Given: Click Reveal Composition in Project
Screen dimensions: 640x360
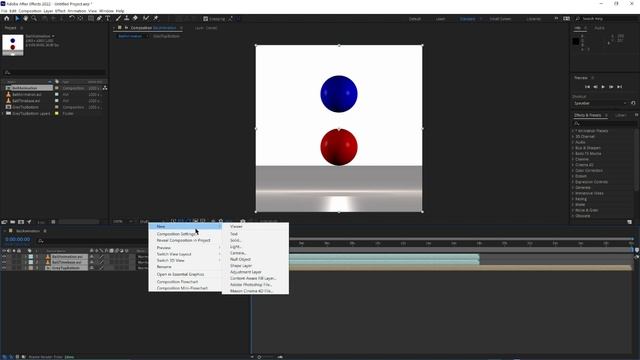Looking at the screenshot, I should click(x=185, y=240).
